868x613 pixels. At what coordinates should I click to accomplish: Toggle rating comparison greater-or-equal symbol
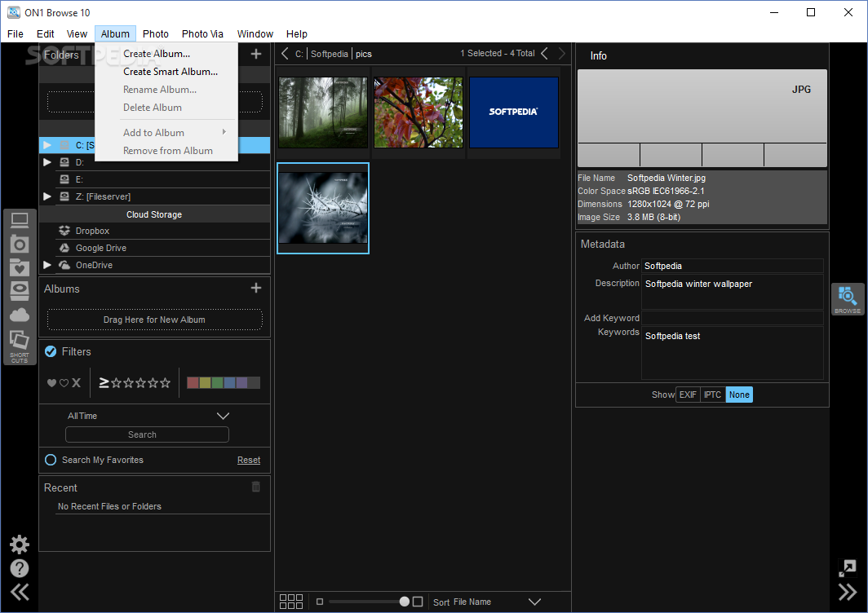(x=104, y=382)
